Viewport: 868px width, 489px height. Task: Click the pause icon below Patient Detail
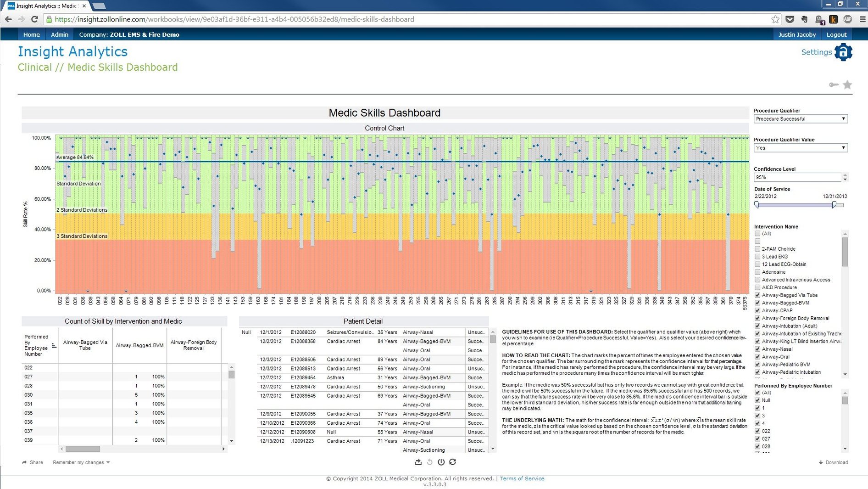coord(441,462)
